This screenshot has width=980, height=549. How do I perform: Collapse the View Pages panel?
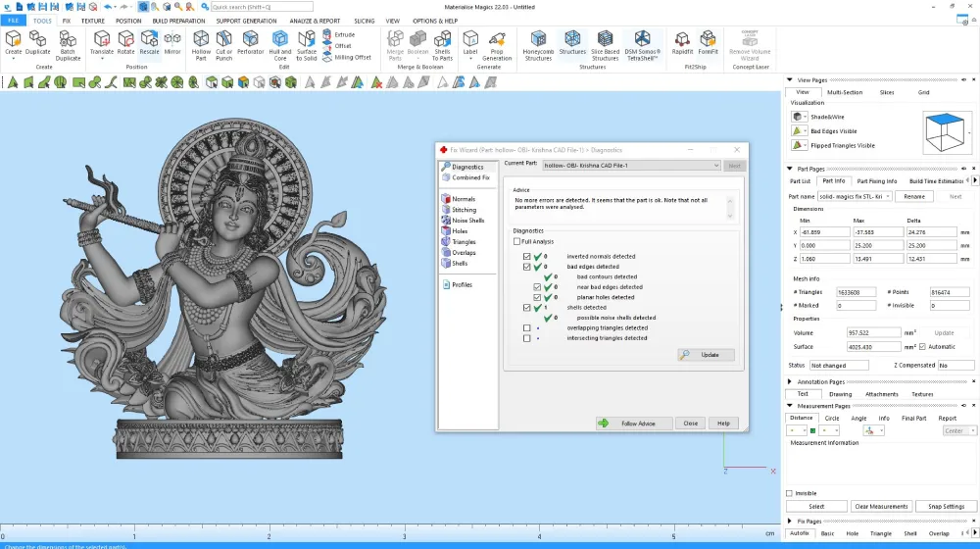(789, 80)
